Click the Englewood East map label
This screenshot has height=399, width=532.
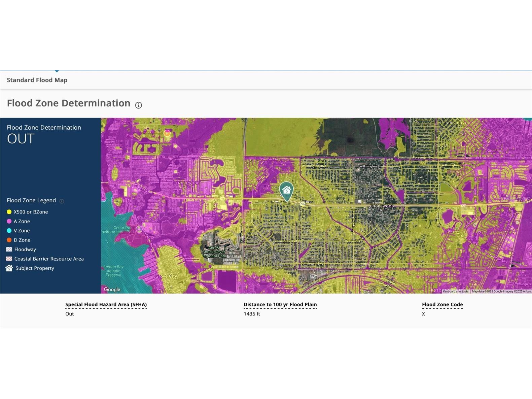(382, 208)
